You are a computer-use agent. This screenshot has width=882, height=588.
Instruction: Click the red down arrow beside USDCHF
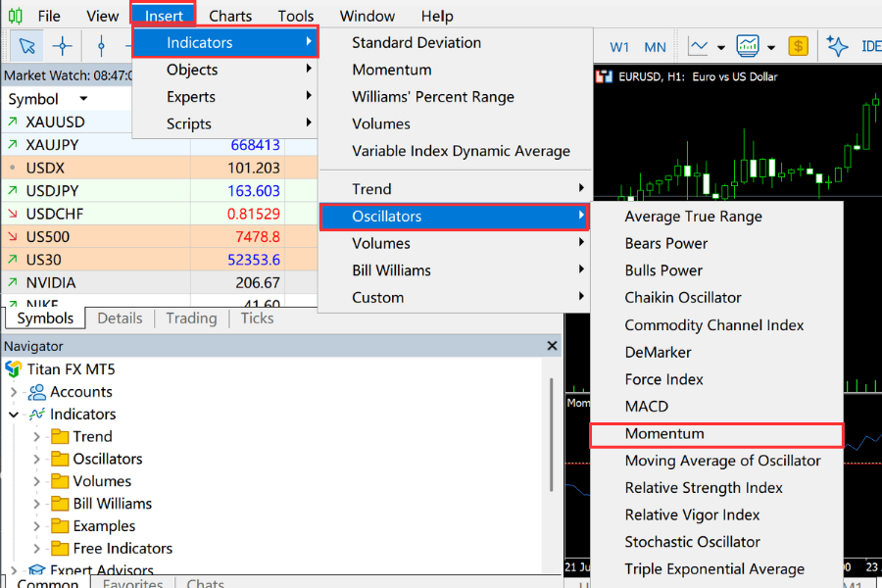[13, 214]
